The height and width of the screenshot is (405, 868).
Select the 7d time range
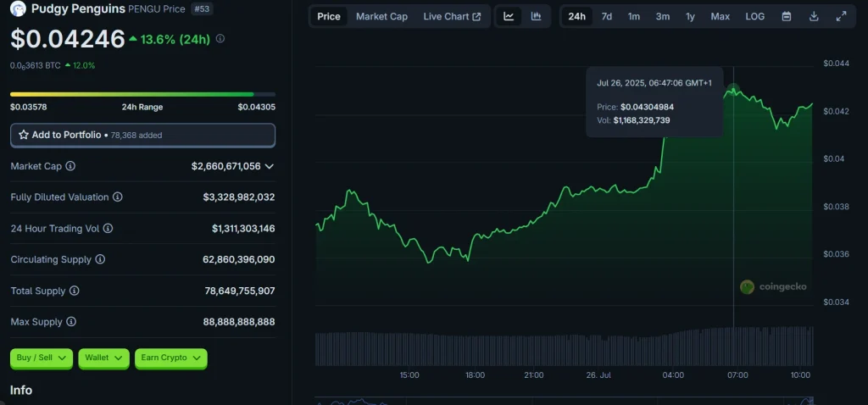click(x=607, y=17)
